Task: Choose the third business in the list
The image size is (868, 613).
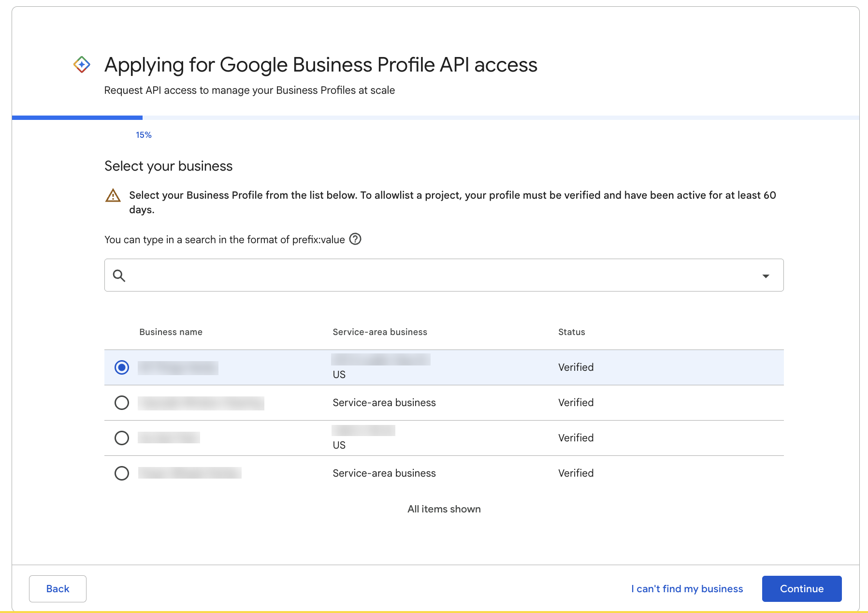Action: (x=122, y=438)
